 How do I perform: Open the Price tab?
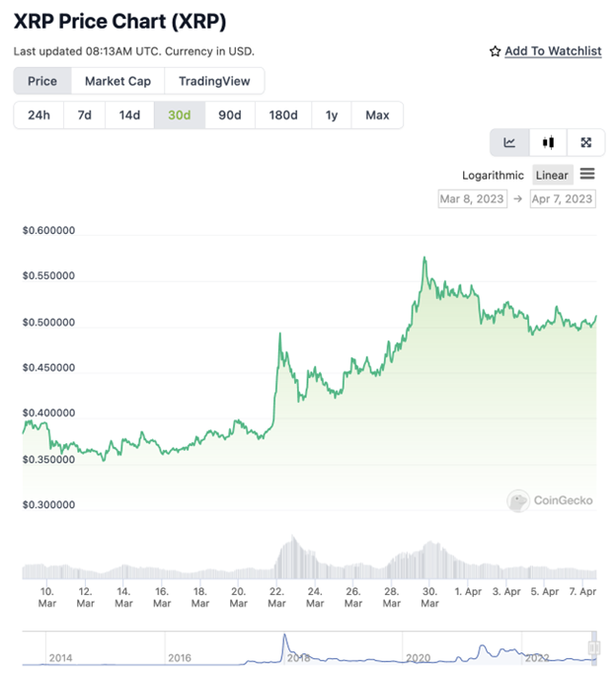pyautogui.click(x=42, y=81)
